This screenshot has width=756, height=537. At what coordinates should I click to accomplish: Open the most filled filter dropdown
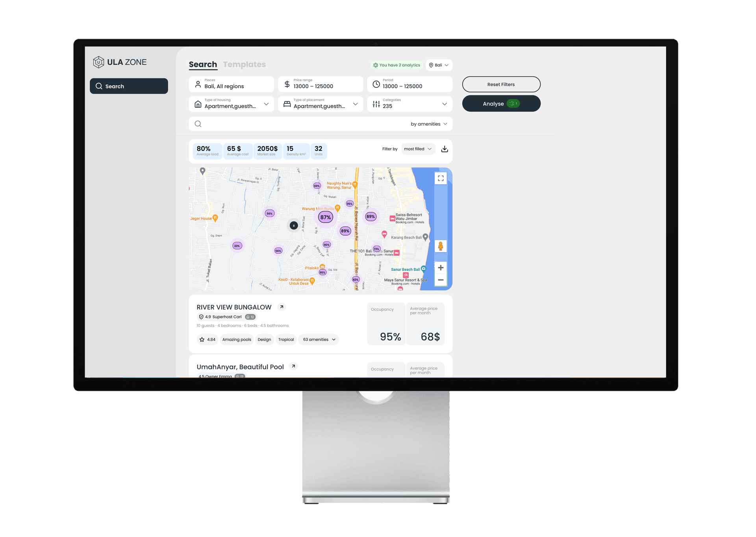pyautogui.click(x=418, y=149)
